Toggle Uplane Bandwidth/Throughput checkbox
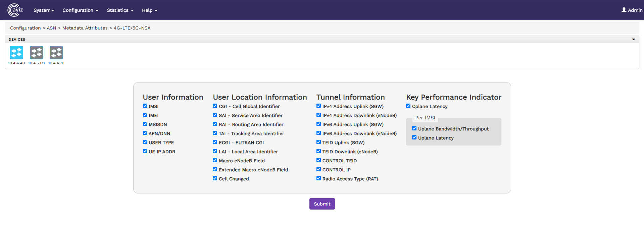 click(414, 128)
